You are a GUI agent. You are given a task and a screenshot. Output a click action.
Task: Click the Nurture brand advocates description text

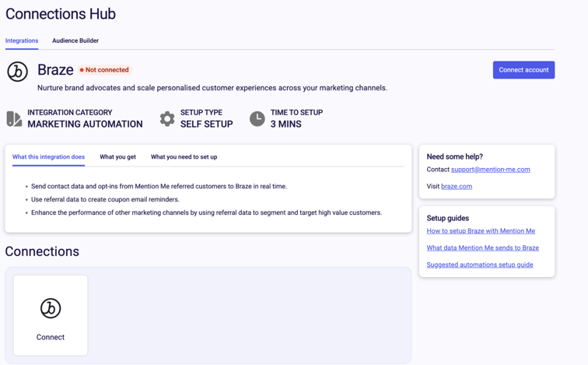(x=212, y=88)
